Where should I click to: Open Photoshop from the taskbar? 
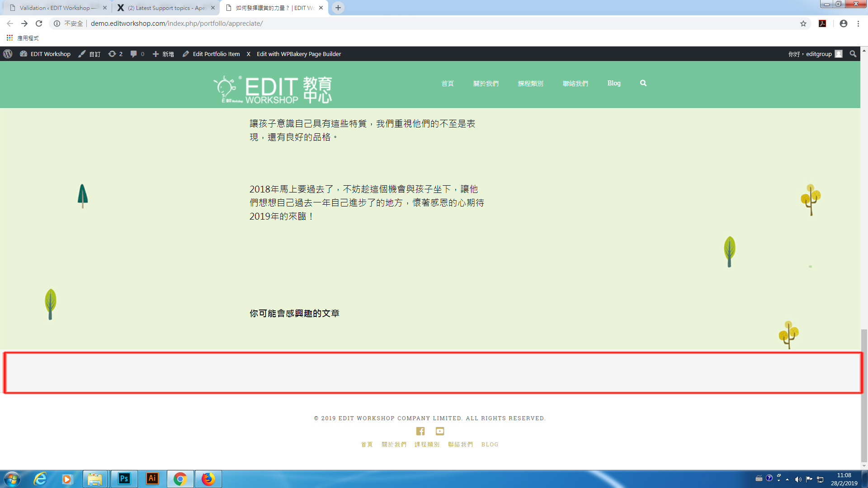click(124, 479)
